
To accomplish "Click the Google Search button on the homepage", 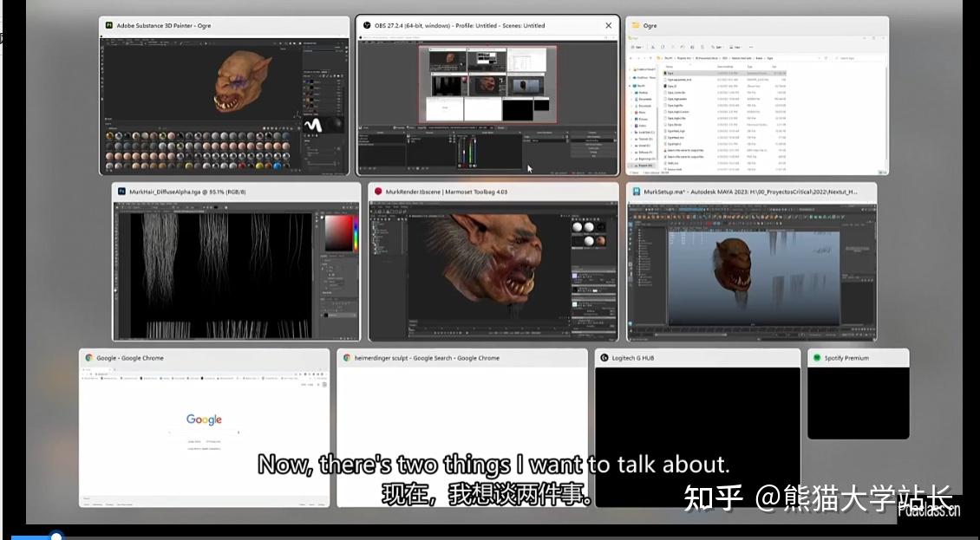I will click(193, 441).
